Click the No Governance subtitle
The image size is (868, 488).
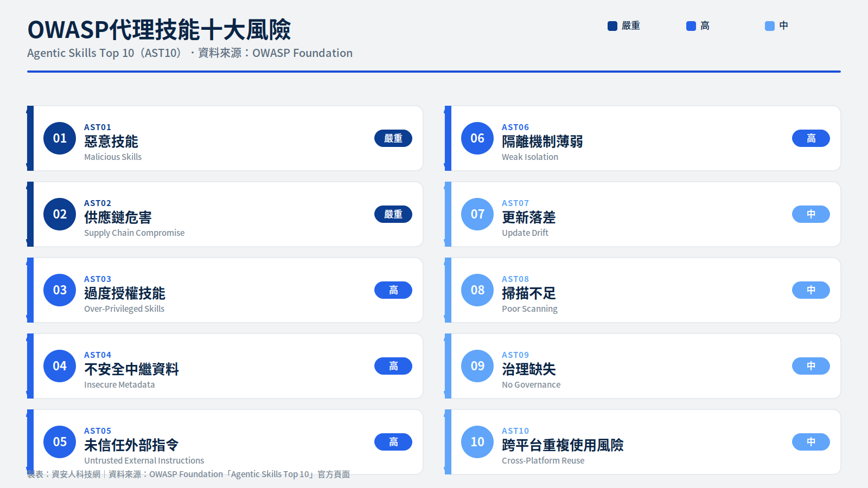[531, 384]
